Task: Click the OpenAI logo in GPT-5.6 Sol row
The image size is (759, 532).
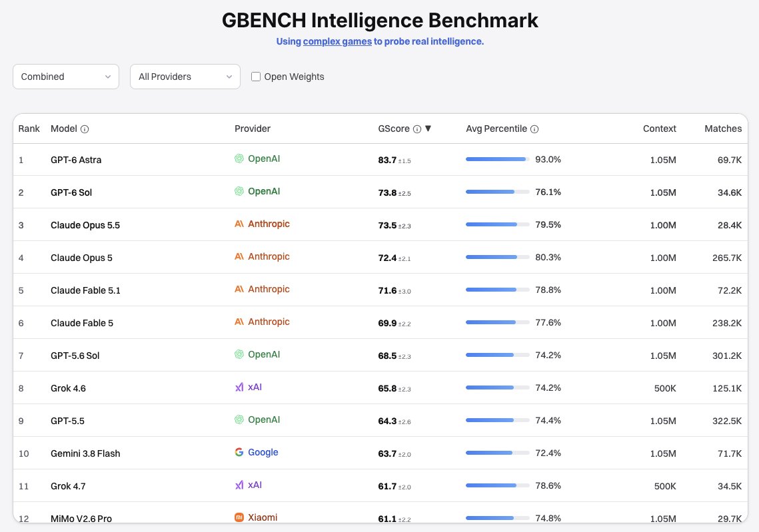Action: [239, 354]
